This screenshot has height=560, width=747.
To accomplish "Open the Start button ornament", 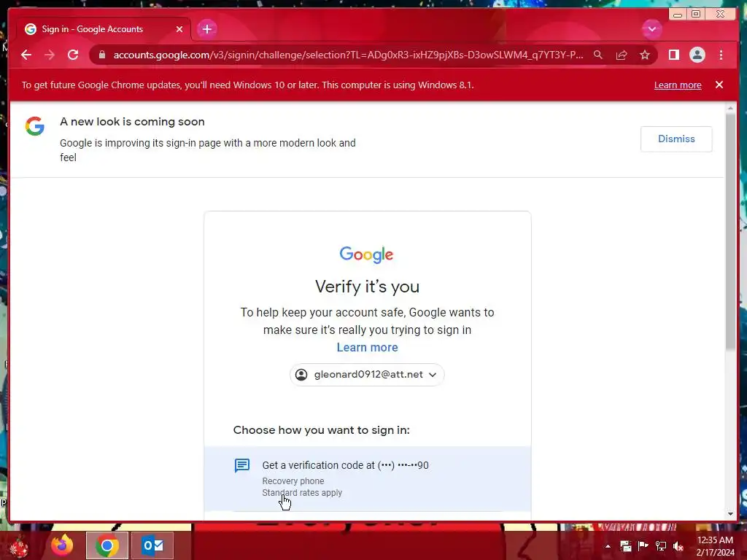I will coord(19,545).
